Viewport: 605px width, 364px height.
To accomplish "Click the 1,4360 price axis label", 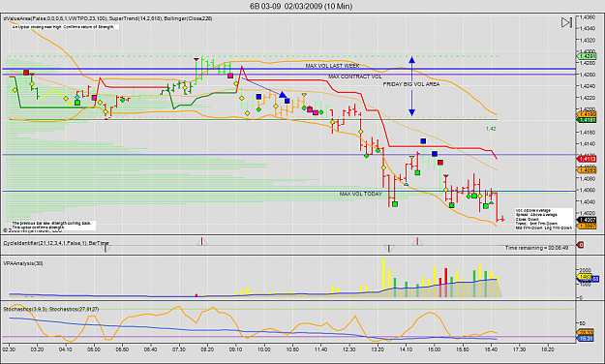I will tap(588, 17).
